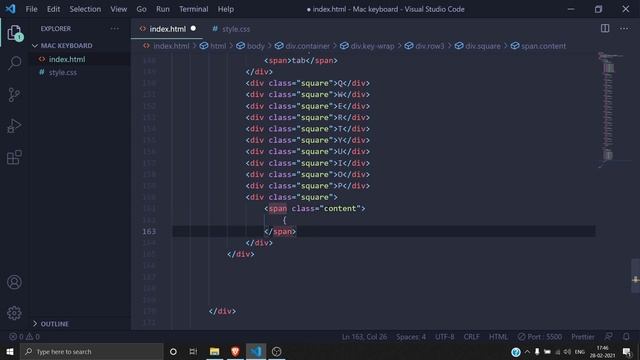Switch to the style.css editor tab
Image resolution: width=640 pixels, height=360 pixels.
coord(231,29)
